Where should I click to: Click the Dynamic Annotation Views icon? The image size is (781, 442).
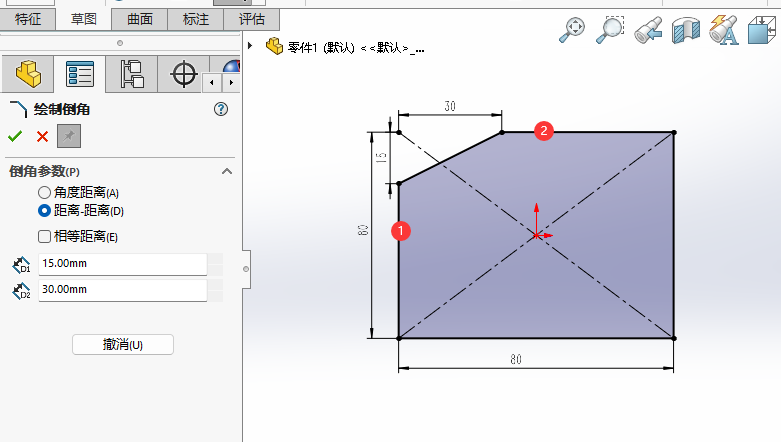pos(723,29)
